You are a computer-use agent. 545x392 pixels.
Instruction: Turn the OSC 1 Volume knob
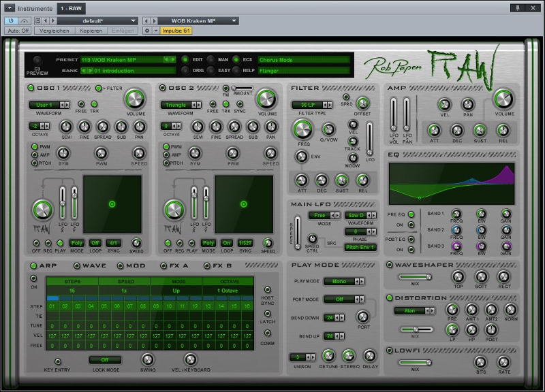click(135, 99)
